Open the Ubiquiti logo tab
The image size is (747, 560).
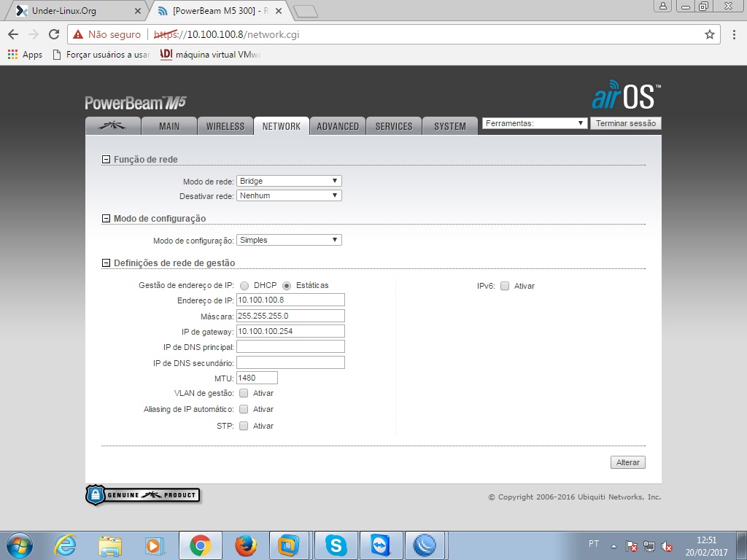pyautogui.click(x=113, y=126)
